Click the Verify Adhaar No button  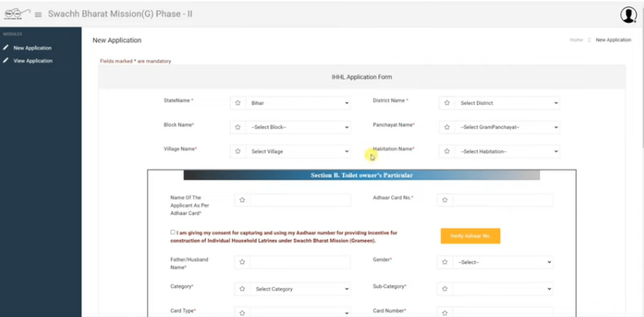point(470,236)
